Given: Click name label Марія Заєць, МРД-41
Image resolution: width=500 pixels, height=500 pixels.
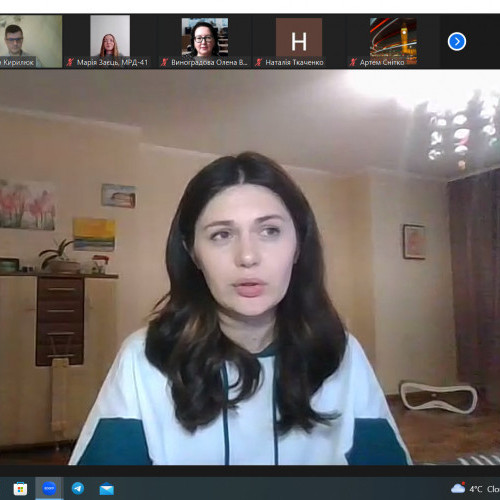Looking at the screenshot, I should coord(112,62).
